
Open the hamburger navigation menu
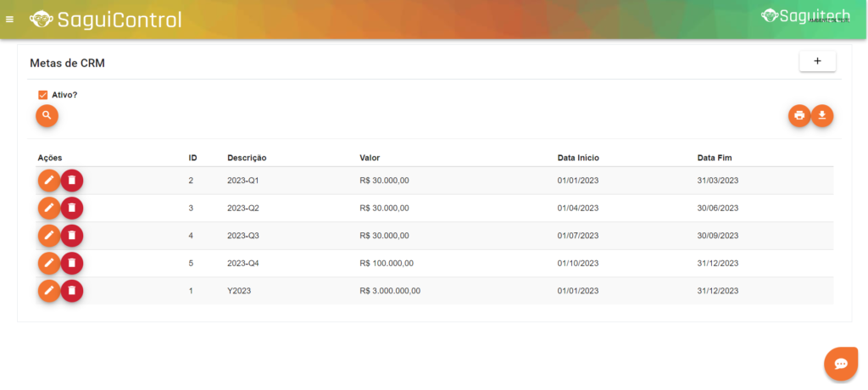click(10, 19)
